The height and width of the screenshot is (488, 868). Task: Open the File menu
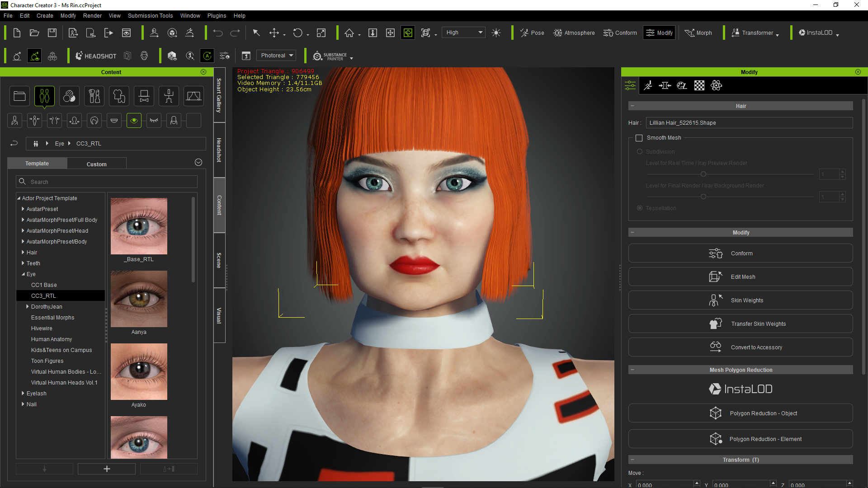8,16
